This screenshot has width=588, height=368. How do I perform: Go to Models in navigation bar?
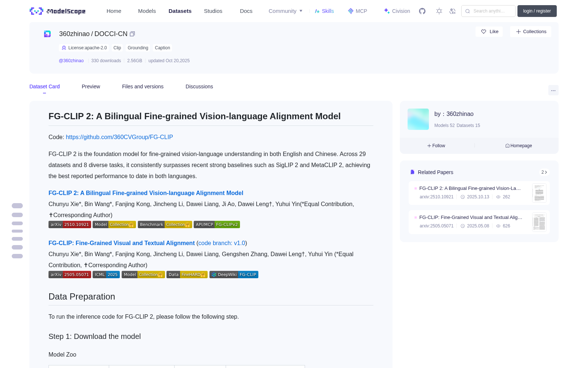(x=147, y=11)
